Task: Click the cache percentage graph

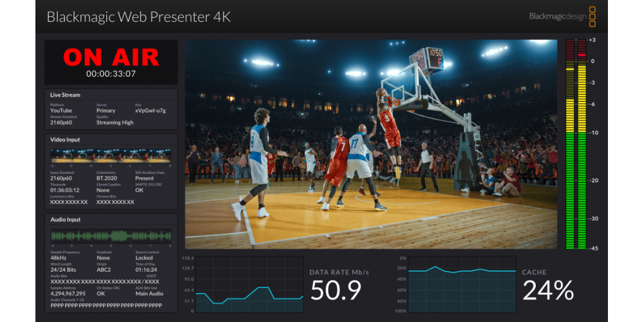Action: [462, 285]
